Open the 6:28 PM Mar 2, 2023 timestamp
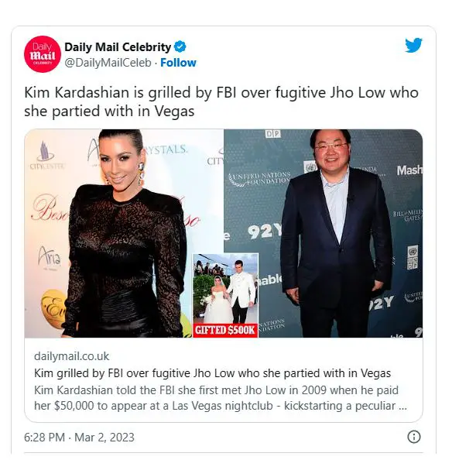The height and width of the screenshot is (460, 476). click(x=79, y=438)
